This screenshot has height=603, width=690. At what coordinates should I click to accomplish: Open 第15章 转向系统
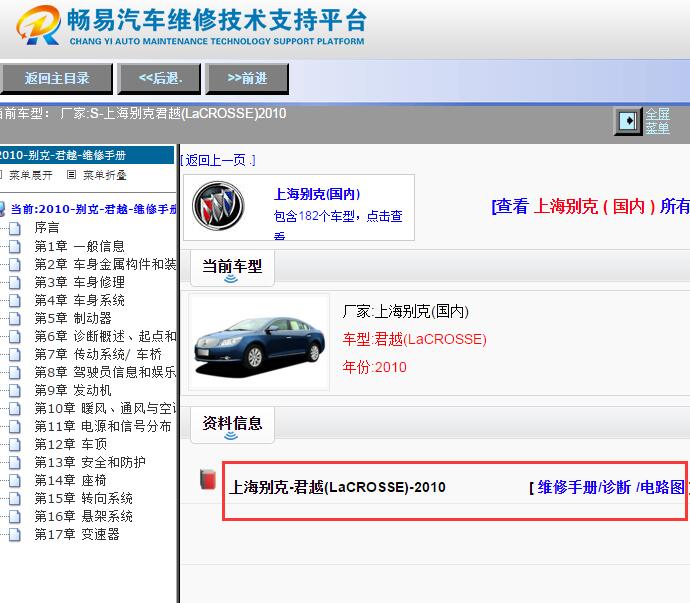point(84,499)
